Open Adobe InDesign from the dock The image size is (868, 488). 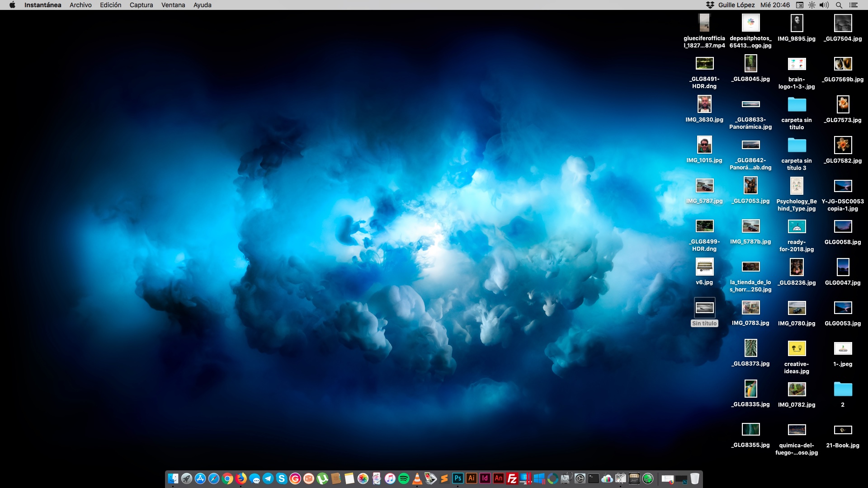coord(485,478)
